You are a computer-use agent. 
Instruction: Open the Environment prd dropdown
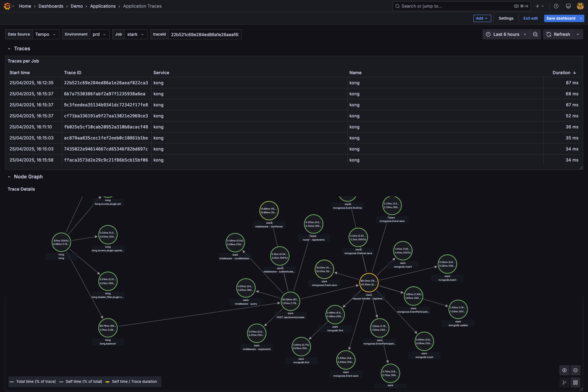[100, 34]
